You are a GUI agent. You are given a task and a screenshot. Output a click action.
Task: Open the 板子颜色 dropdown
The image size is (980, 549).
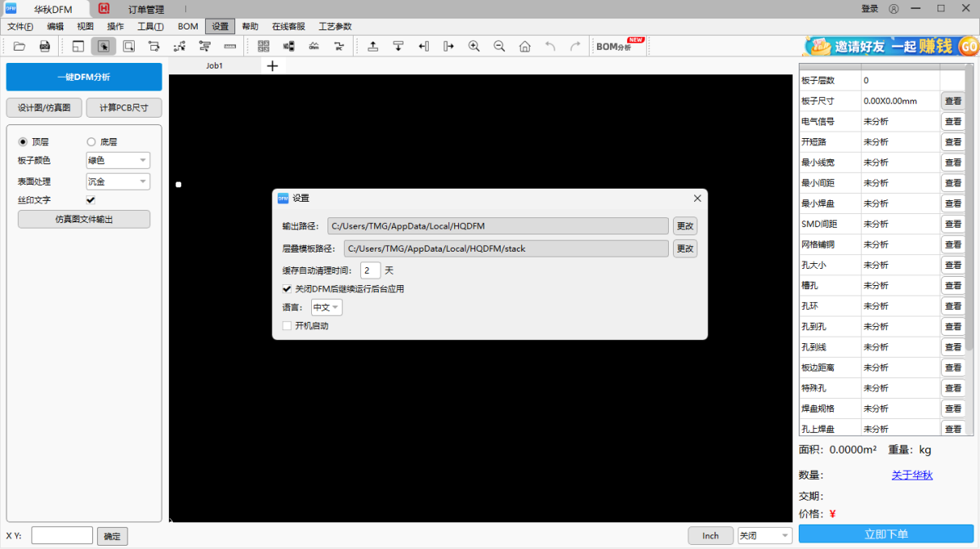coord(118,161)
